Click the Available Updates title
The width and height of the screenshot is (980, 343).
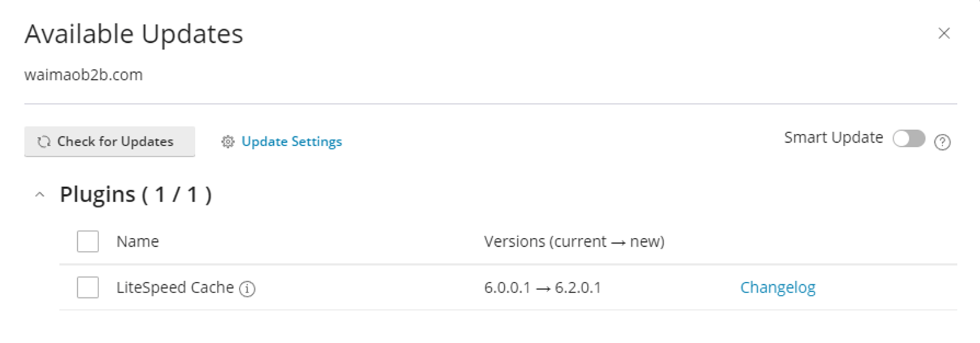point(133,34)
